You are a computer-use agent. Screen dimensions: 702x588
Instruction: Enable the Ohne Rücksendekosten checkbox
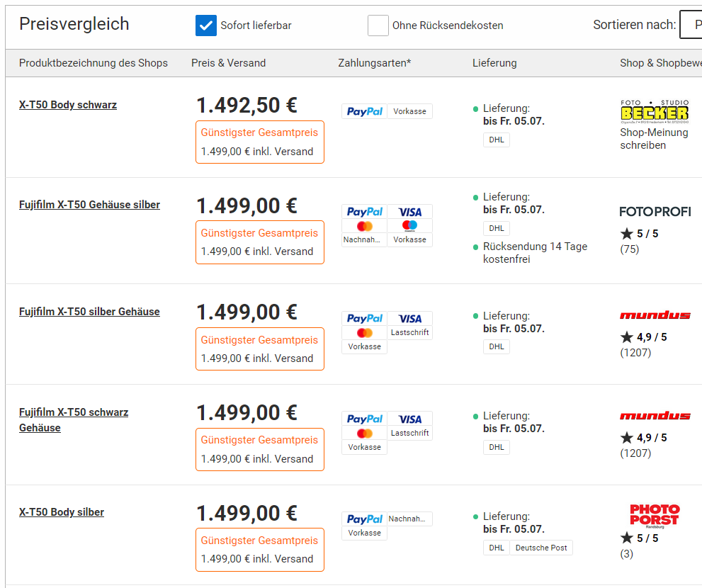pyautogui.click(x=378, y=26)
